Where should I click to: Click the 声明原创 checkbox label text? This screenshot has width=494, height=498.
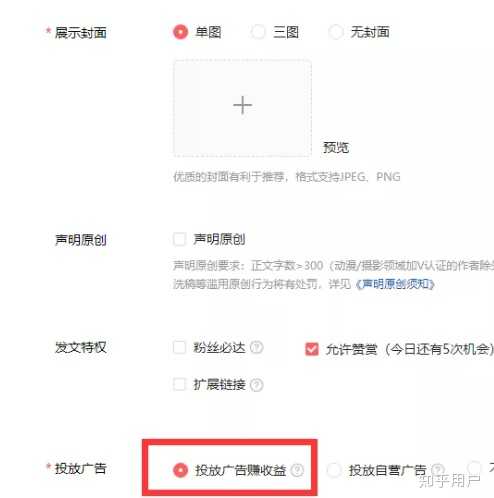pyautogui.click(x=219, y=239)
